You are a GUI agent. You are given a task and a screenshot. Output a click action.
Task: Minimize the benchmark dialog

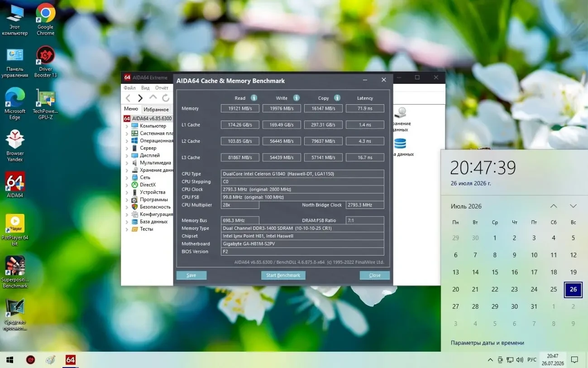(x=365, y=80)
